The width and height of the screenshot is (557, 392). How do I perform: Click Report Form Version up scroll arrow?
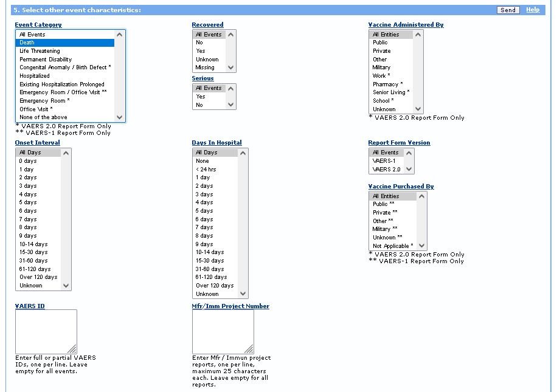click(x=409, y=153)
